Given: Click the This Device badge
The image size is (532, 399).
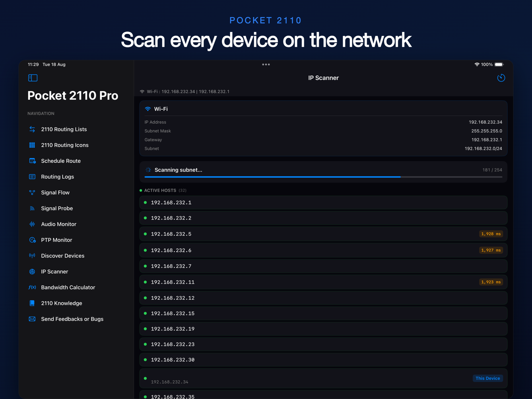Looking at the screenshot, I should pyautogui.click(x=488, y=378).
